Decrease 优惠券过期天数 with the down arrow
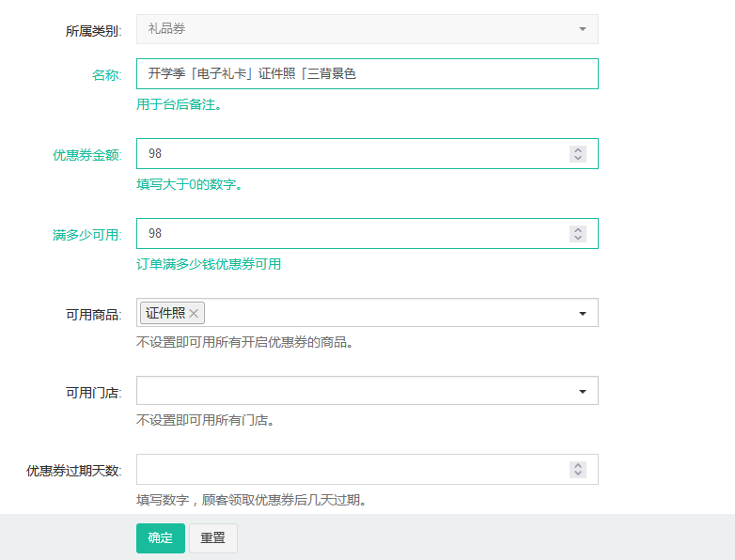The width and height of the screenshot is (735, 560). (578, 474)
